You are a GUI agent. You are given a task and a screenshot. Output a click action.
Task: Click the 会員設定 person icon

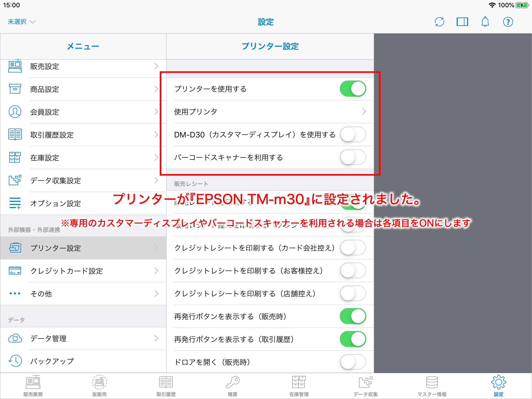(x=15, y=112)
